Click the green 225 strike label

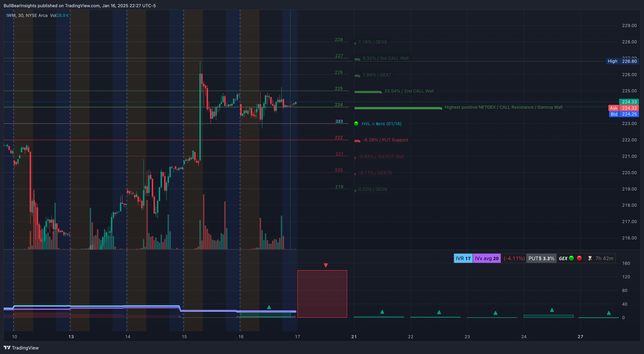339,88
